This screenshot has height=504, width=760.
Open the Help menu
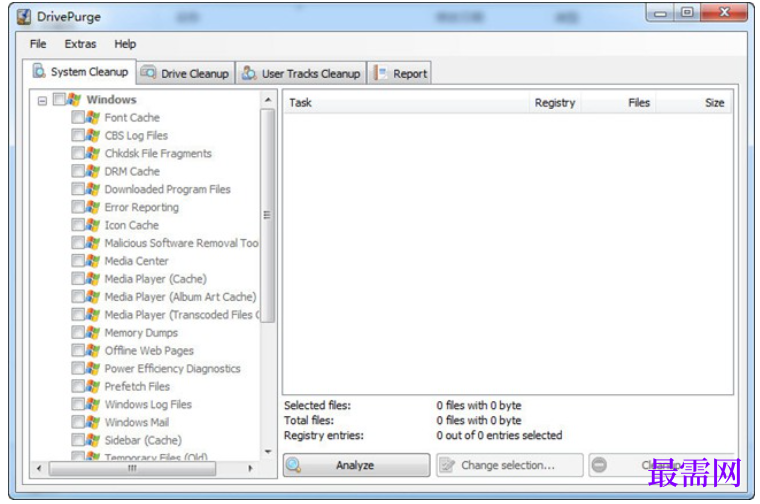(x=125, y=44)
